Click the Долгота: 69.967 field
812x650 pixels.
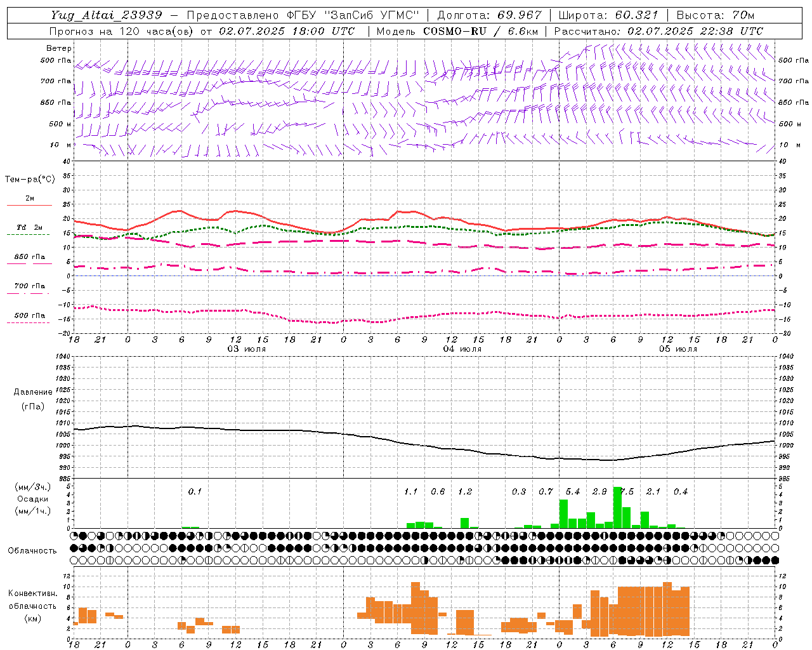[x=489, y=15]
